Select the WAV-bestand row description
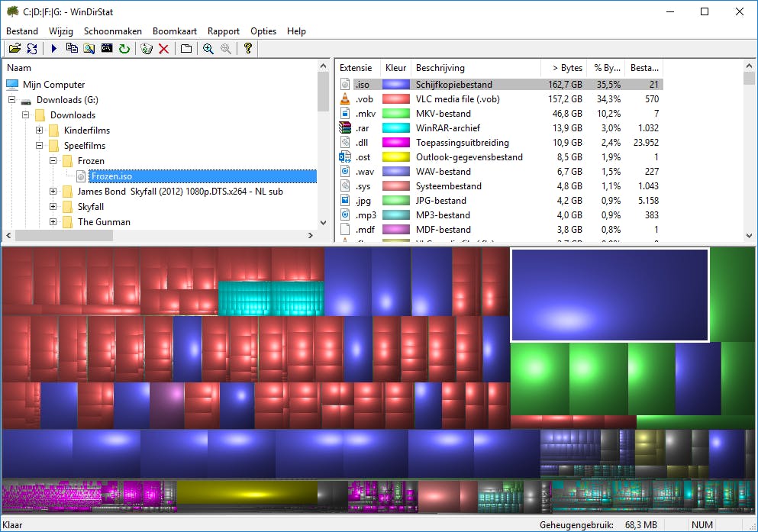The height and width of the screenshot is (532, 758). (444, 171)
